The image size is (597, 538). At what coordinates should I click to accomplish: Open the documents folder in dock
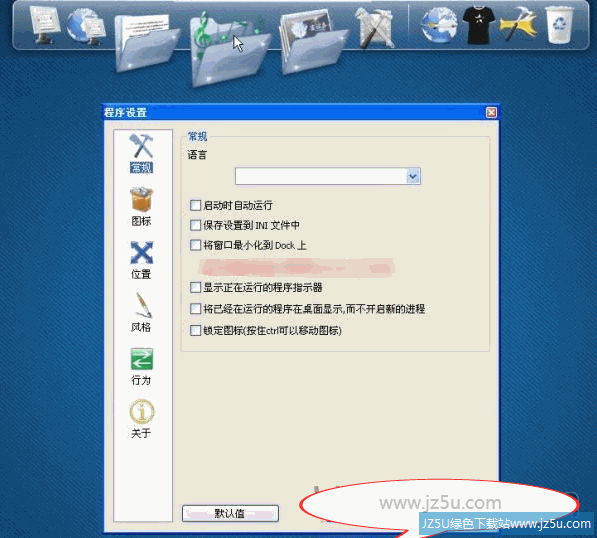coord(147,43)
